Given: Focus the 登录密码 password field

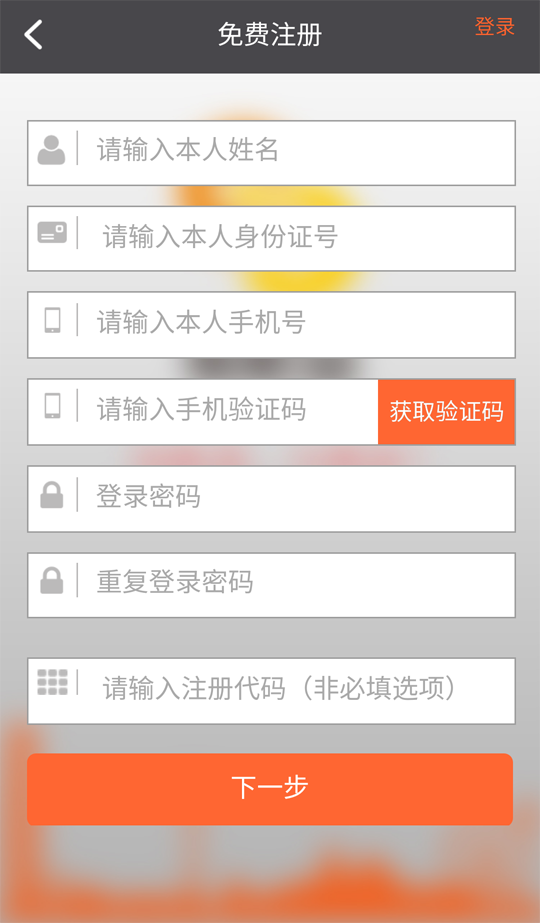Looking at the screenshot, I should (x=271, y=499).
